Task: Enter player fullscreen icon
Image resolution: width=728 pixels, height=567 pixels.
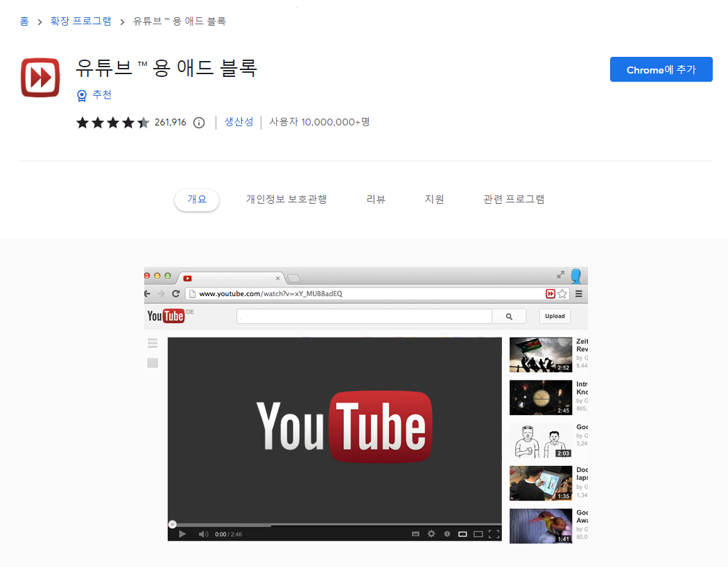Action: 494,534
